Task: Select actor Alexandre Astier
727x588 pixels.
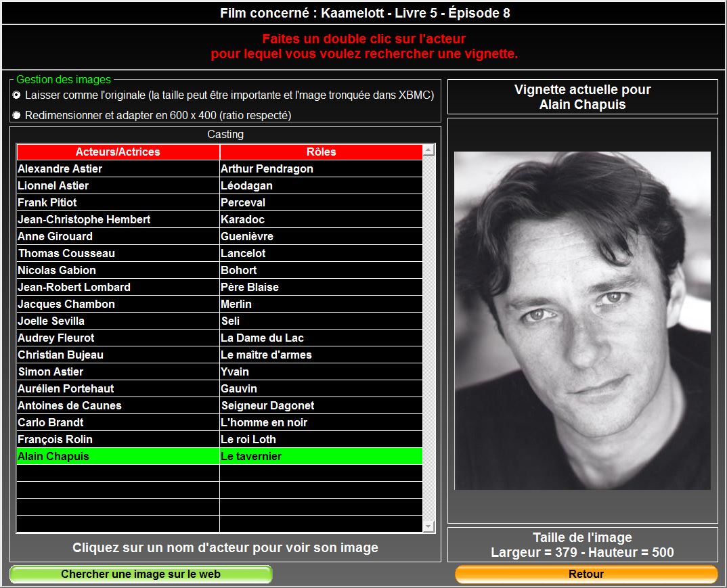Action: click(118, 168)
